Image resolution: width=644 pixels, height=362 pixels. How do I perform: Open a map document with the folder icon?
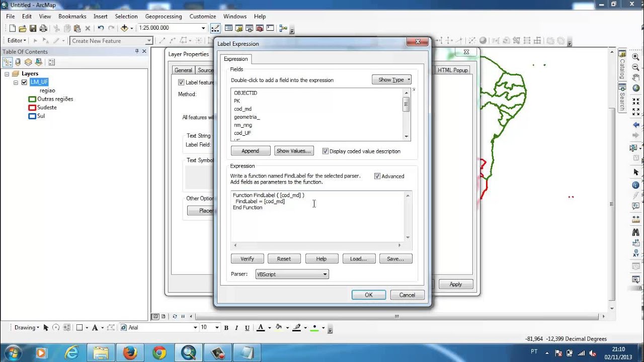(x=23, y=28)
